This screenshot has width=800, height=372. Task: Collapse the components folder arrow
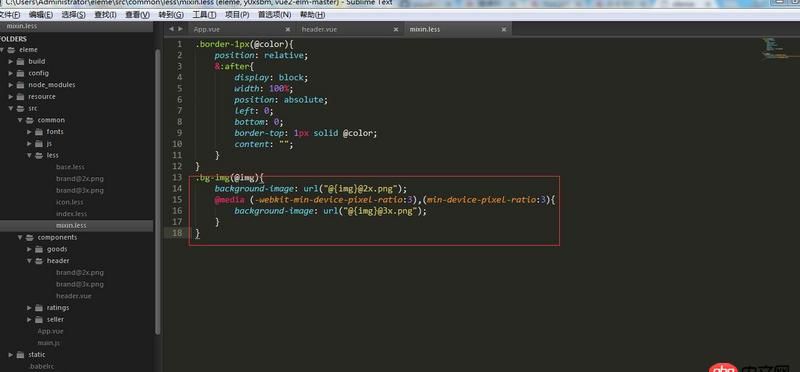pos(20,237)
